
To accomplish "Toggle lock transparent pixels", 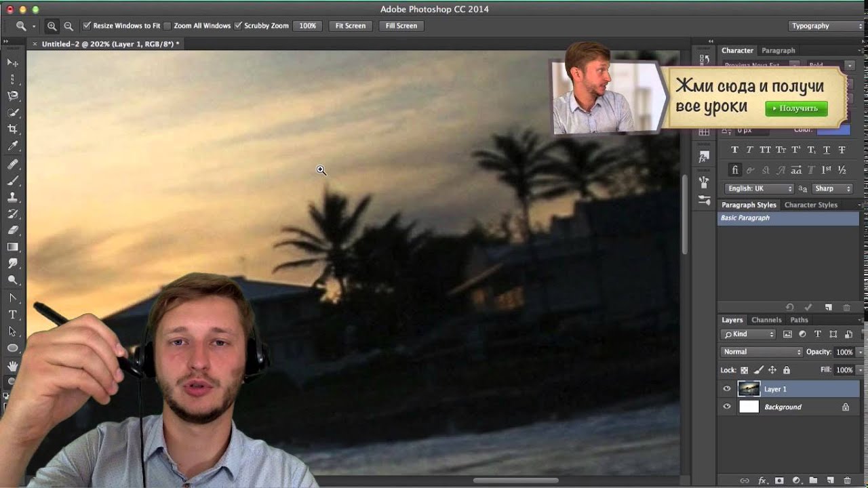I will pyautogui.click(x=744, y=370).
